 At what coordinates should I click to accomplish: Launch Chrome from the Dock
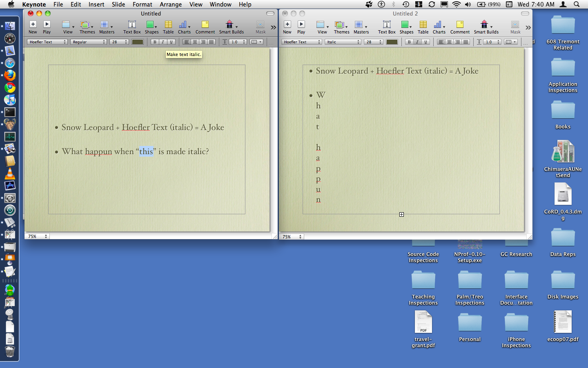(10, 88)
